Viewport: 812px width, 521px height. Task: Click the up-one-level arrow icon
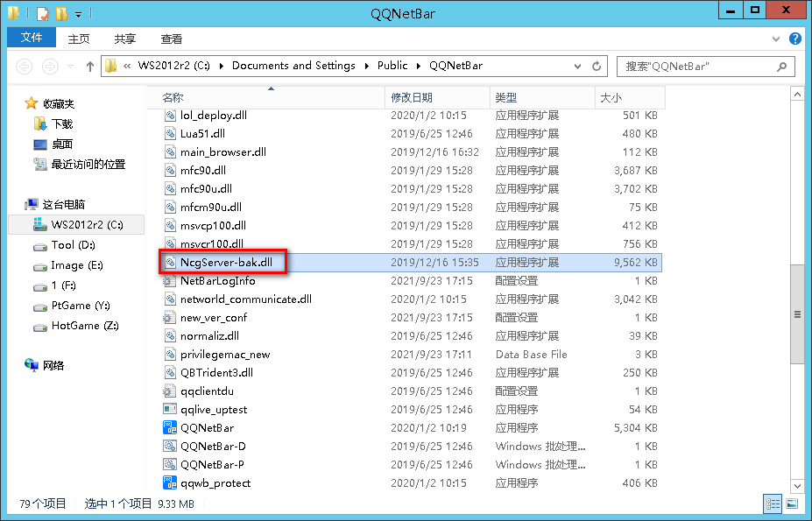coord(90,65)
